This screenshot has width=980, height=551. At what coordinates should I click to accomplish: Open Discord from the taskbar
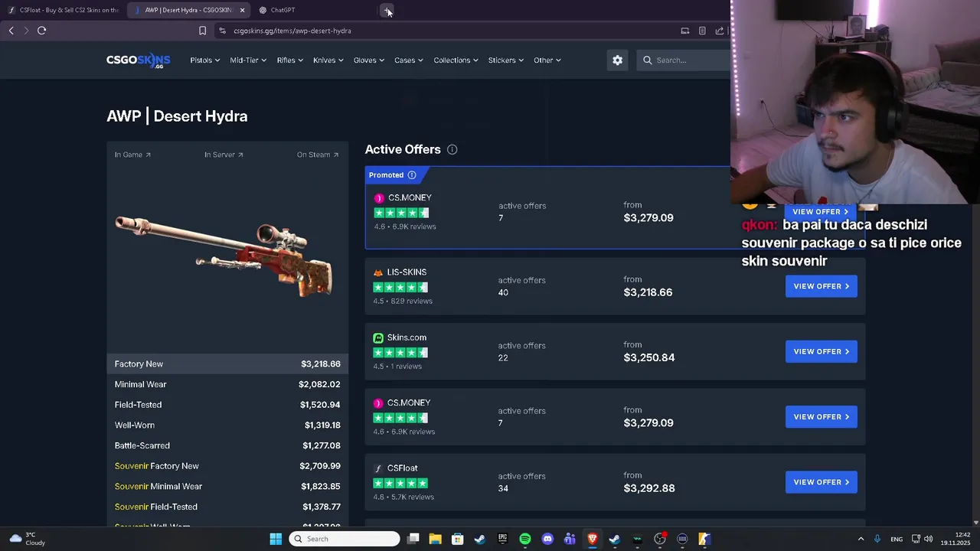click(x=547, y=539)
